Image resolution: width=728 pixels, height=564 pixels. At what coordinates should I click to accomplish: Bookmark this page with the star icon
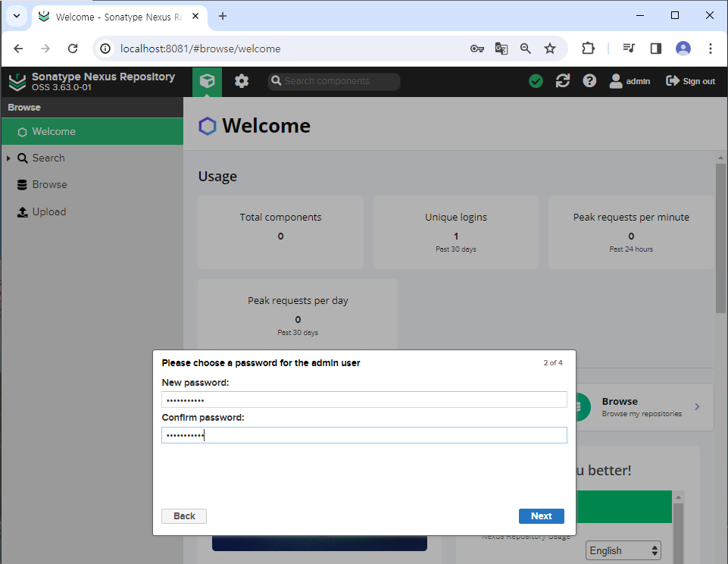point(550,49)
